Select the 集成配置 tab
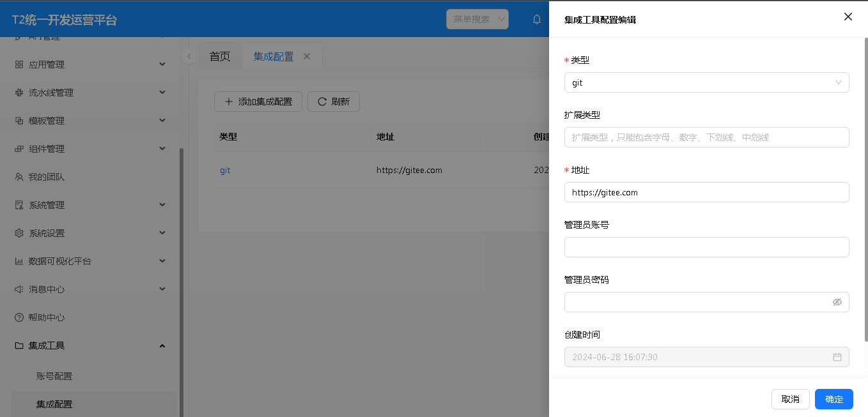868x417 pixels. click(274, 56)
